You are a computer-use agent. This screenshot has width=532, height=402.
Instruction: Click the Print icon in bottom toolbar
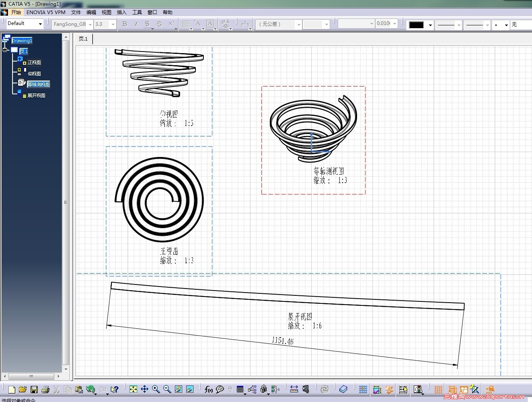(45, 390)
